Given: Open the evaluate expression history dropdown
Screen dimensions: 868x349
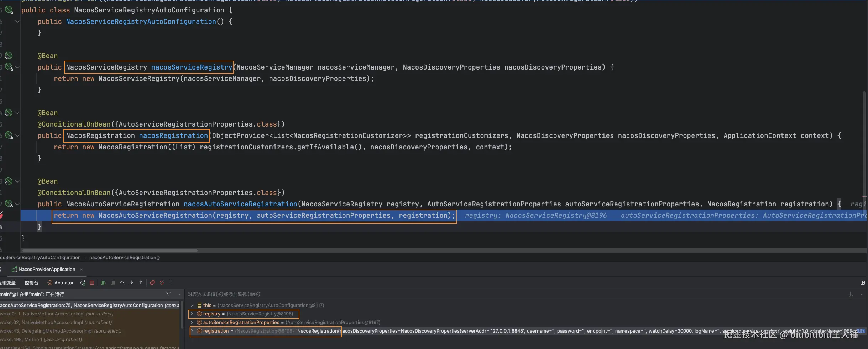Looking at the screenshot, I should click(862, 294).
